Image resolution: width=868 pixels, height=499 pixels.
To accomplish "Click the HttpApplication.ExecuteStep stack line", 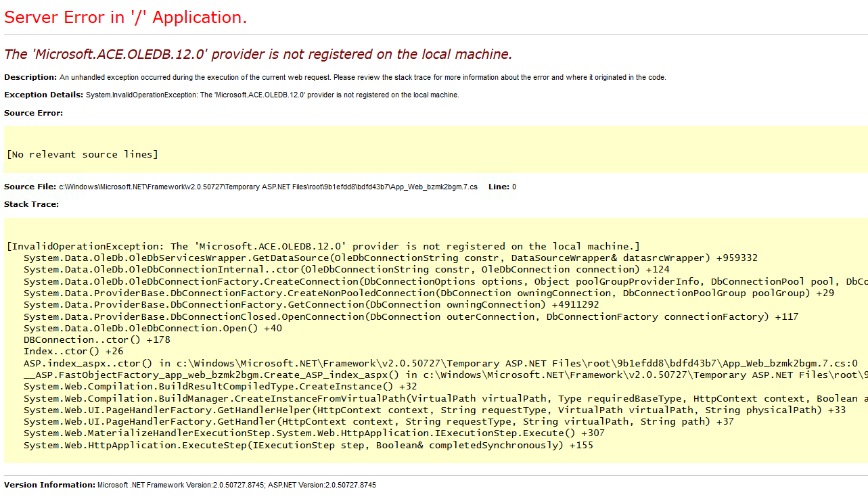I will [x=309, y=445].
